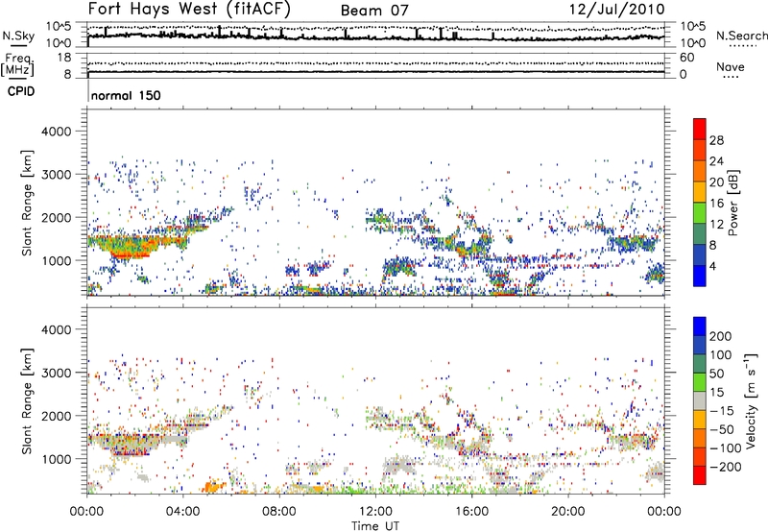Click the 'CPID' row label
This screenshot has height=532, width=768.
point(21,91)
